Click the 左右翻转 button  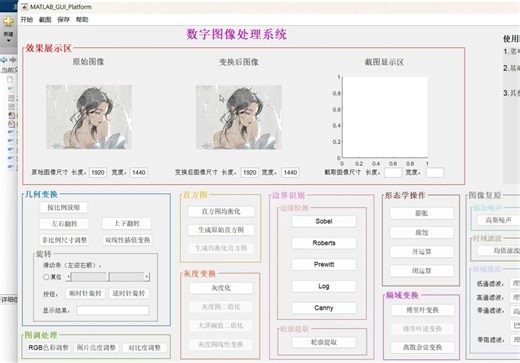[x=64, y=224]
